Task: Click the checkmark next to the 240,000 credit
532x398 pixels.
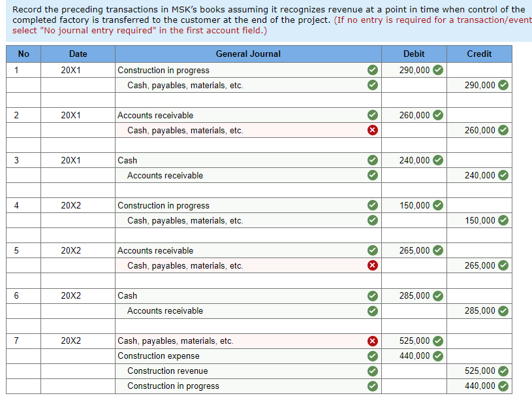Action: click(502, 175)
